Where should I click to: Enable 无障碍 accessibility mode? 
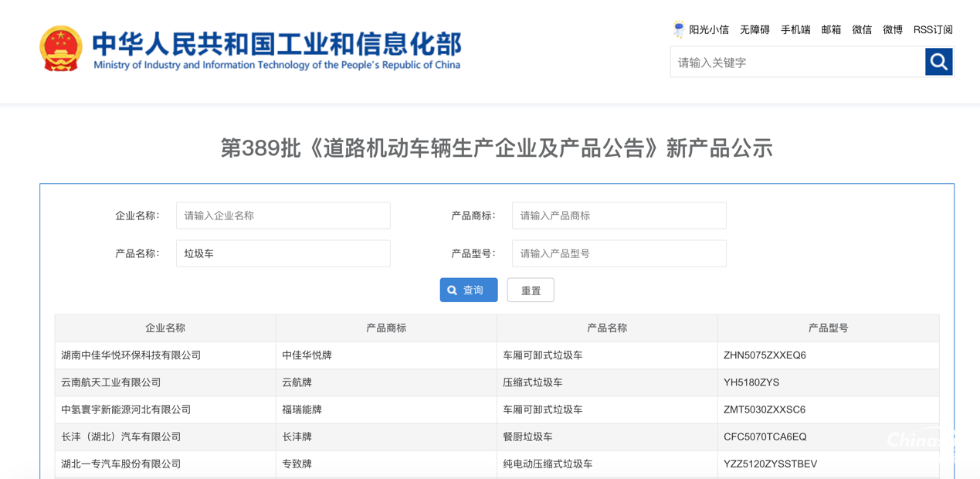(x=755, y=29)
